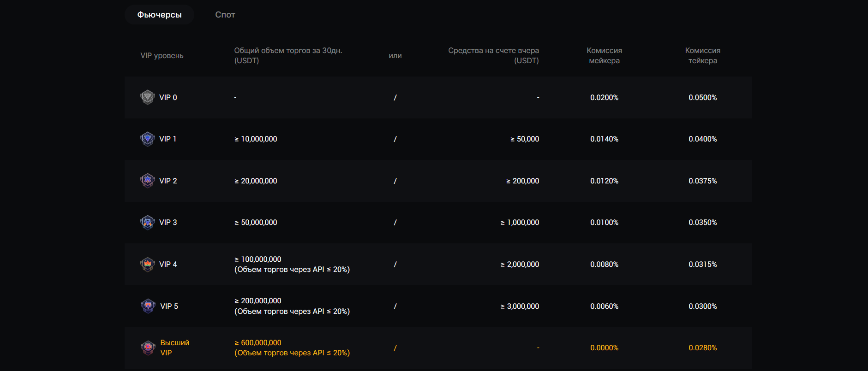Click the VIP 5 ≥ 3,000,000 balance cell
This screenshot has height=371, width=868.
point(520,306)
